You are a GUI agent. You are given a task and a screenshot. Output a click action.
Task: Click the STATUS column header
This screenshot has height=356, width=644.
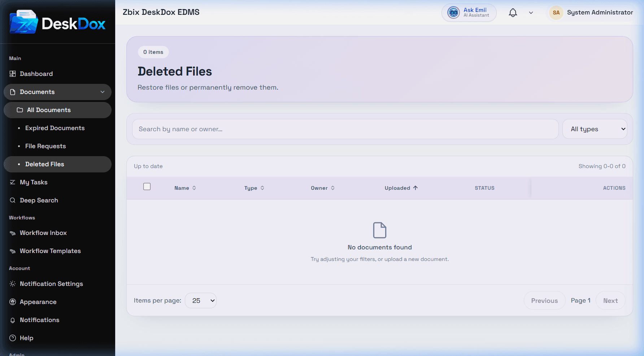click(x=484, y=188)
